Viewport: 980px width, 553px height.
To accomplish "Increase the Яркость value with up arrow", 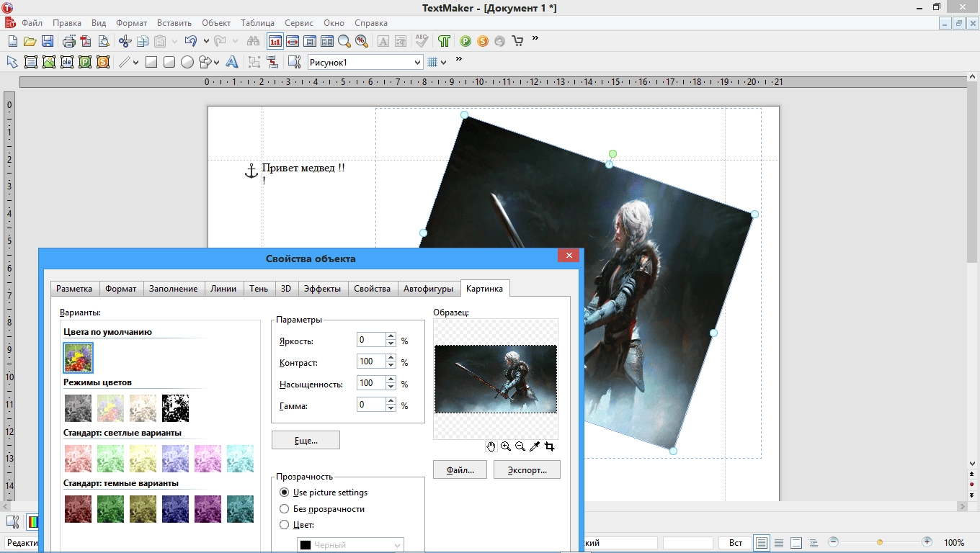I will click(391, 336).
